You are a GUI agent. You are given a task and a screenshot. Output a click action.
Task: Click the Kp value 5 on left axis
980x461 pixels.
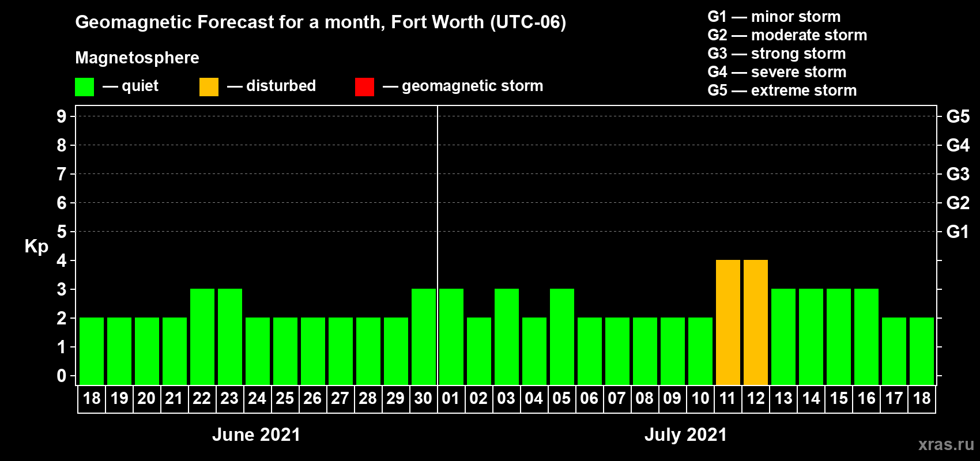(62, 232)
